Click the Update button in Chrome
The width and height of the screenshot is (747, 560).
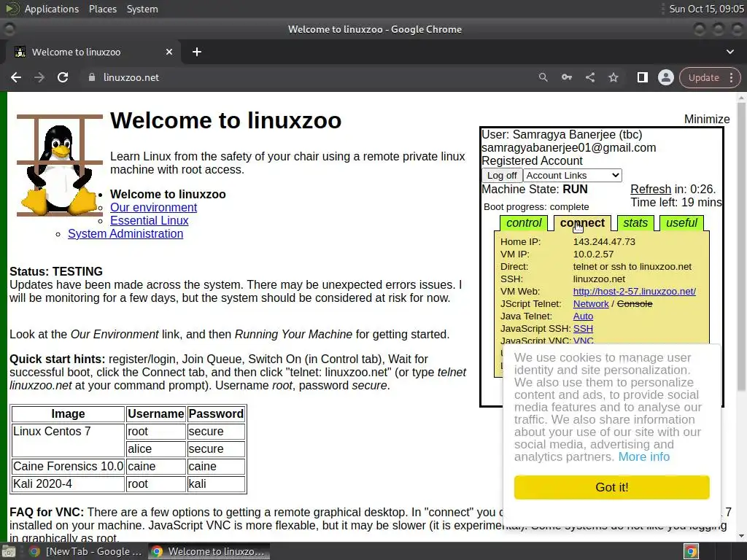(x=704, y=77)
